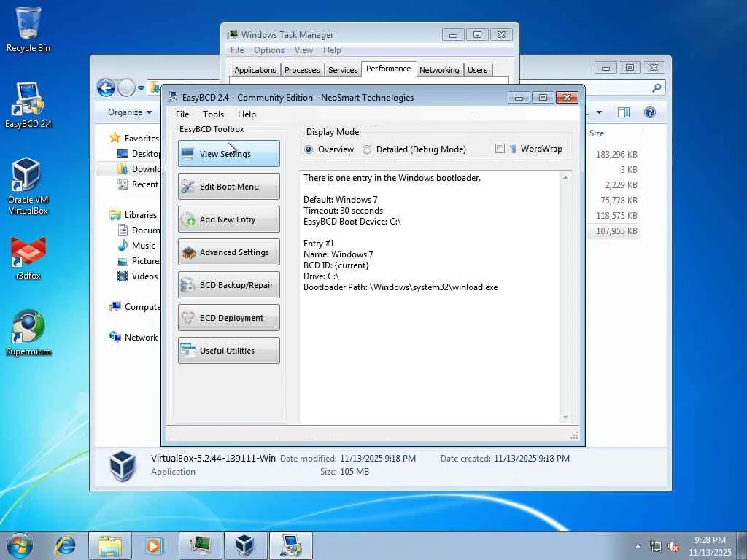Viewport: 747px width, 560px height.
Task: Select Oracle VM VirtualBox desktop shortcut
Action: (x=28, y=187)
